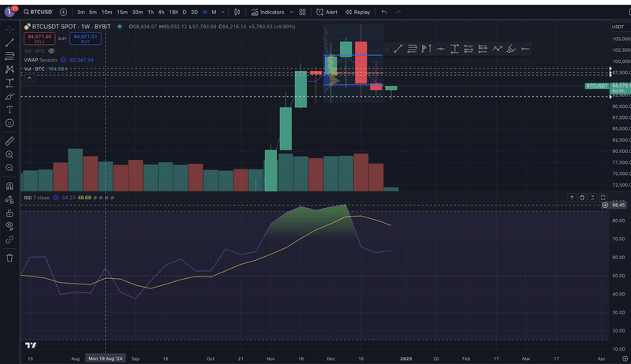Screen dimensions: 631x364
Task: Move the RSI pane up
Action: pyautogui.click(x=571, y=197)
